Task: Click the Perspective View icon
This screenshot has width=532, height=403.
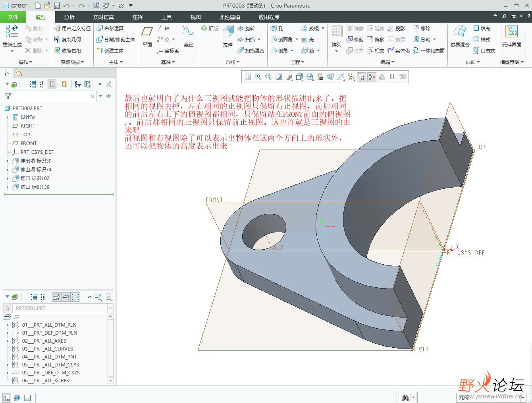Action: 330,77
